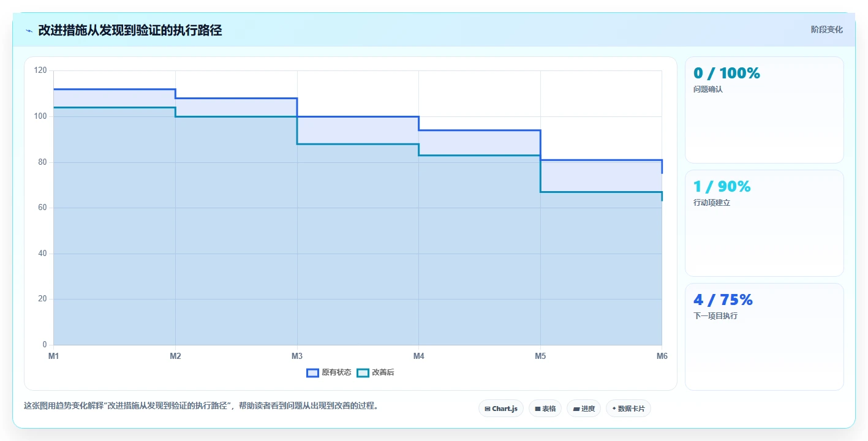Click the 进度 tag
This screenshot has width=868, height=441.
(583, 409)
